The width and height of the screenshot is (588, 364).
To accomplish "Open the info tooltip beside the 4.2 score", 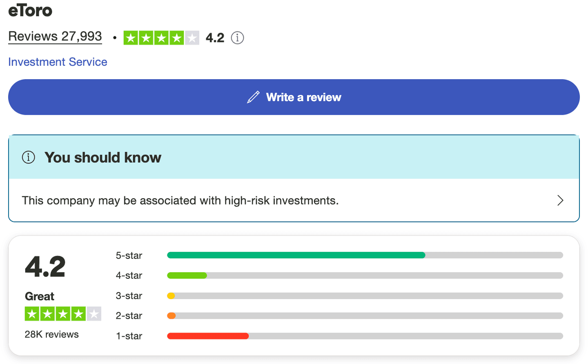I will pyautogui.click(x=237, y=38).
